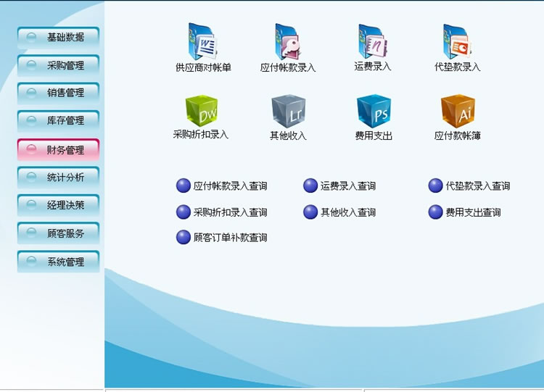Open 采购折扣录入 green DW cube icon
544x392 pixels.
pos(201,112)
